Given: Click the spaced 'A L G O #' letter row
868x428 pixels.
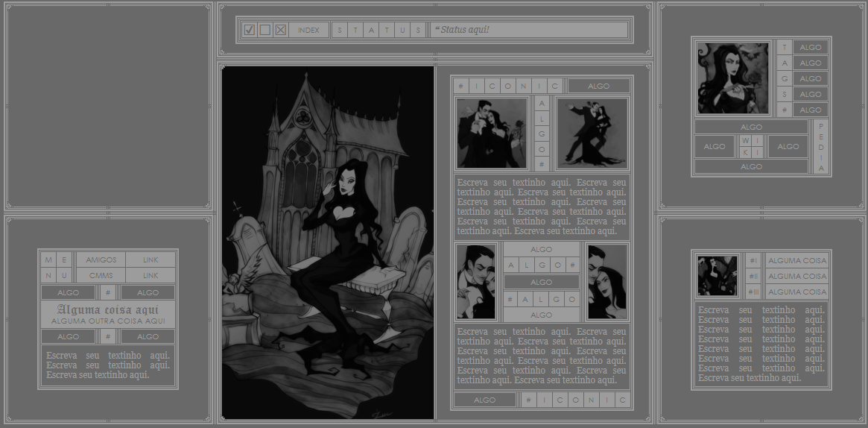Looking at the screenshot, I should tap(542, 265).
